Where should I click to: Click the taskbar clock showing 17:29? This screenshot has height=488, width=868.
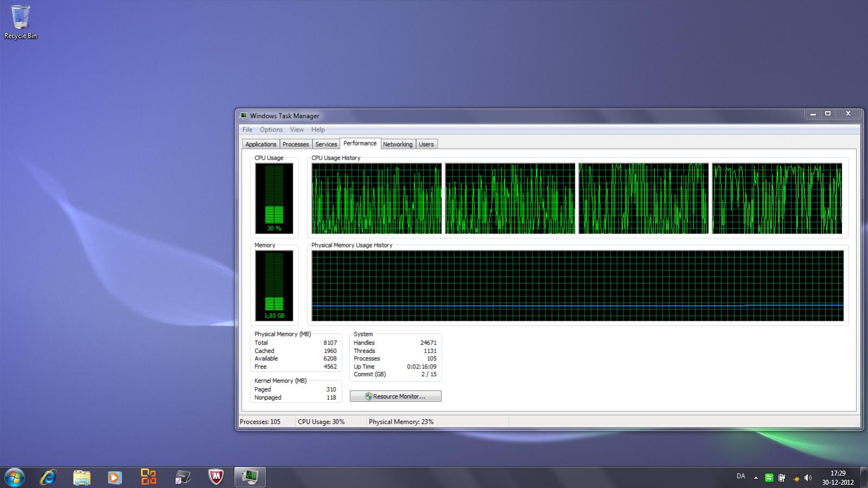pyautogui.click(x=838, y=478)
